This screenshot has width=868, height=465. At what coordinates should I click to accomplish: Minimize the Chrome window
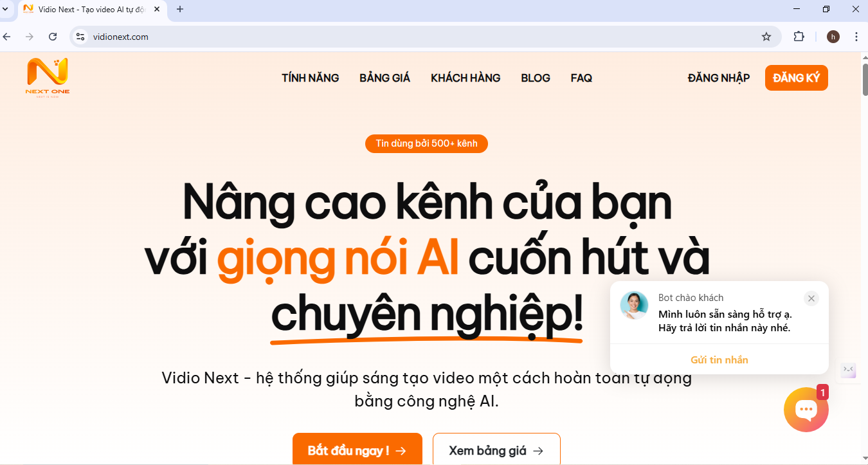pos(796,9)
